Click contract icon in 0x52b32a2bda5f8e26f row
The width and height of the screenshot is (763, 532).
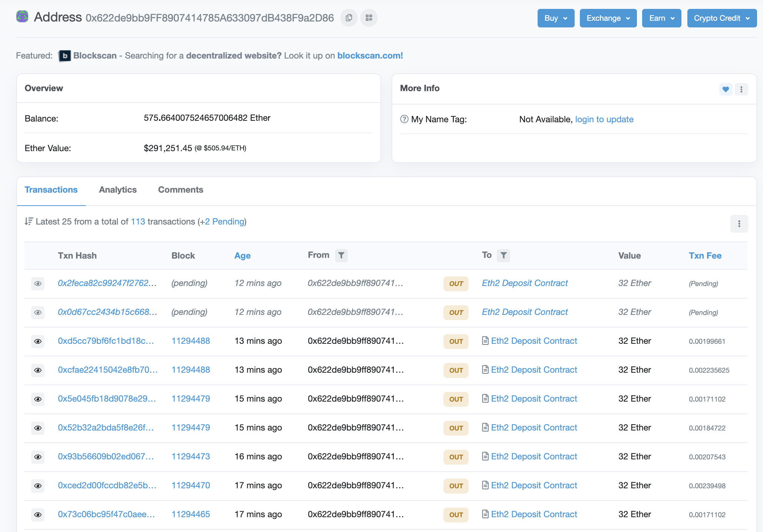pyautogui.click(x=485, y=428)
